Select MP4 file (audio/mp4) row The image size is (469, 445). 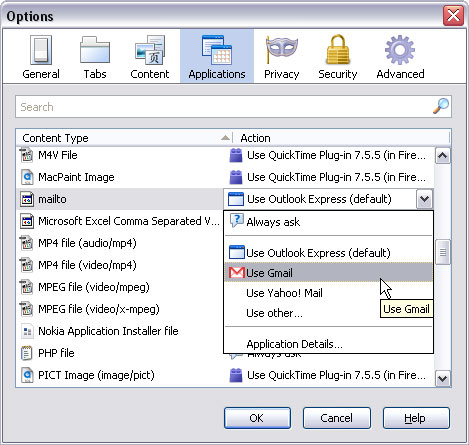[x=119, y=243]
